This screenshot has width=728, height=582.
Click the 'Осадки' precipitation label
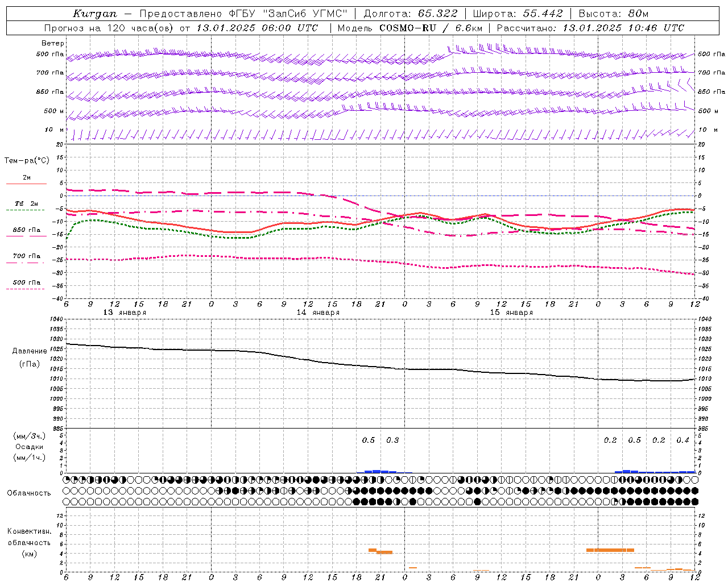[30, 447]
